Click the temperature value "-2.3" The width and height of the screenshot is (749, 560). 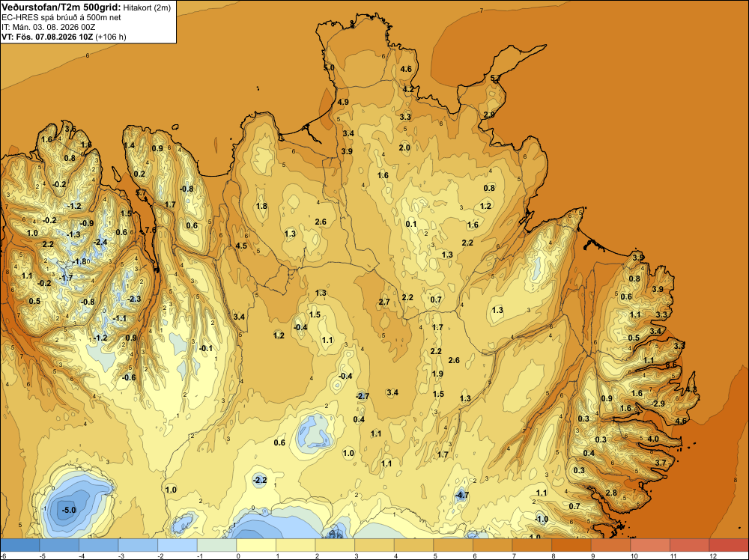coord(134,299)
